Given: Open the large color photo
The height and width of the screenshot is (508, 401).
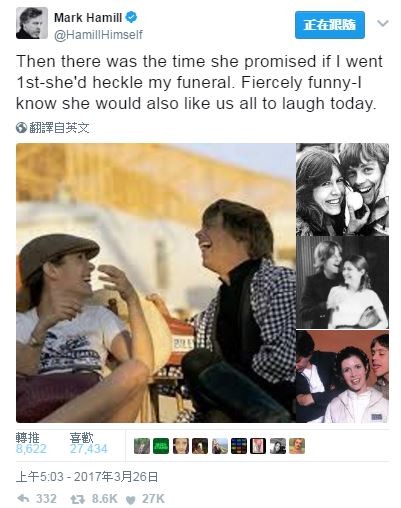Looking at the screenshot, I should pyautogui.click(x=156, y=283).
